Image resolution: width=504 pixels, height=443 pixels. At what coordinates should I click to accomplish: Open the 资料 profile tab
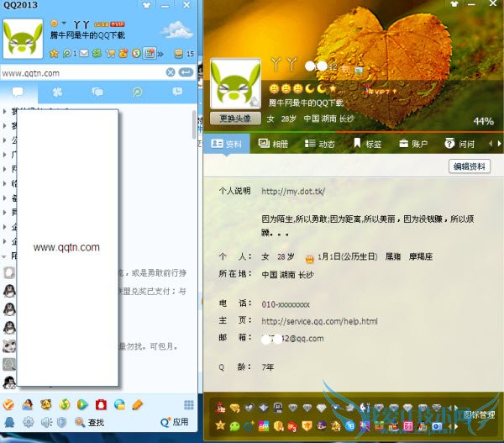pyautogui.click(x=226, y=144)
